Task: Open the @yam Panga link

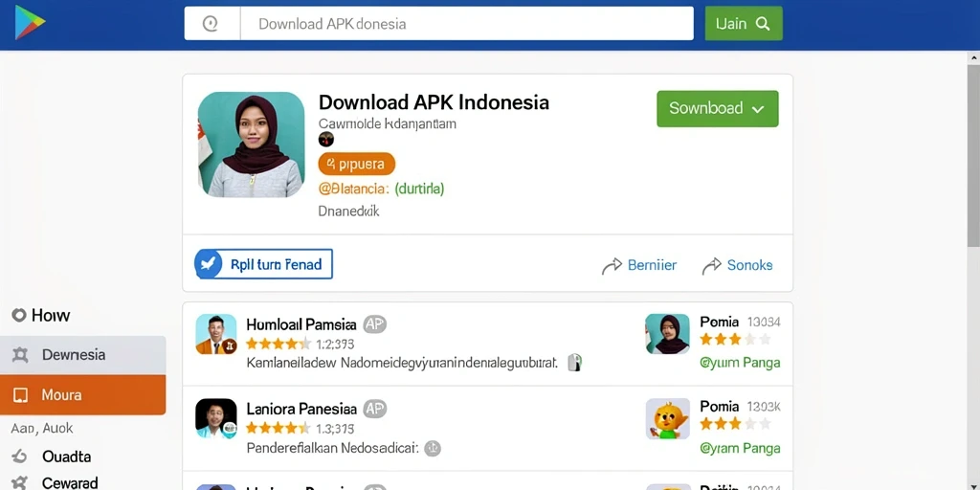Action: (x=740, y=448)
